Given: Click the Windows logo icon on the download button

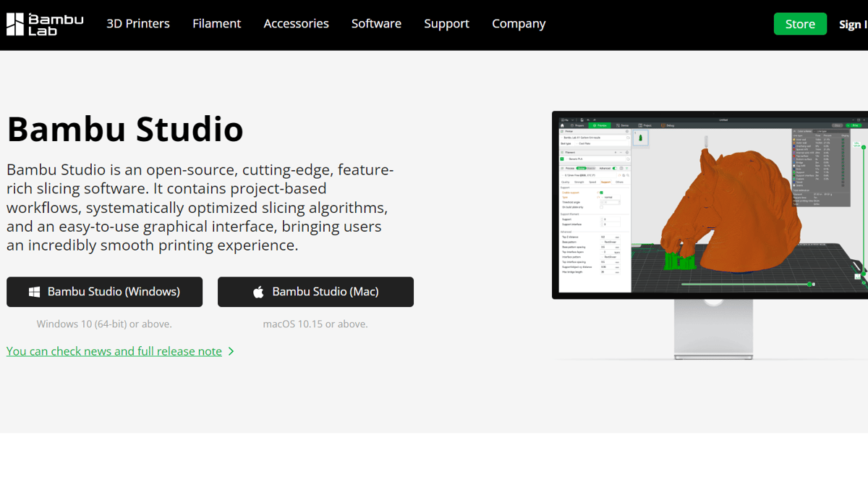Looking at the screenshot, I should tap(34, 292).
